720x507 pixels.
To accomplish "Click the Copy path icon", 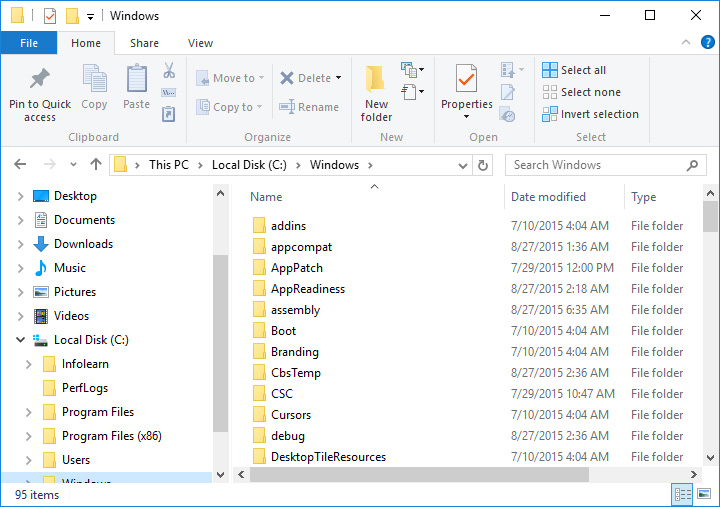I will pos(169,93).
